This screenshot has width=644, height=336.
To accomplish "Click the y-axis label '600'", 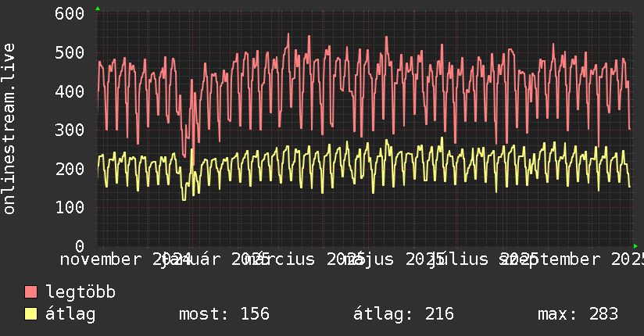I will tap(70, 13).
